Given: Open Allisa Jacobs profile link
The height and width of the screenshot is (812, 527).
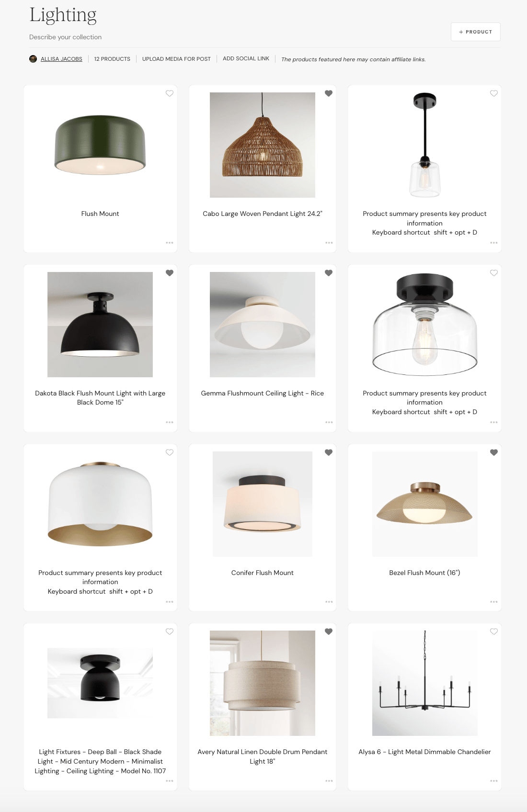Looking at the screenshot, I should [61, 59].
